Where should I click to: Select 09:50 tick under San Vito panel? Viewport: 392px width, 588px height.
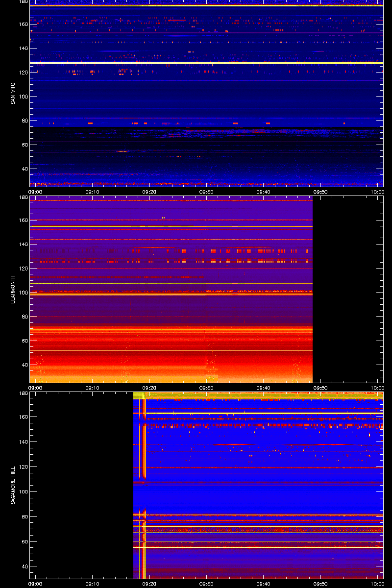pos(320,192)
